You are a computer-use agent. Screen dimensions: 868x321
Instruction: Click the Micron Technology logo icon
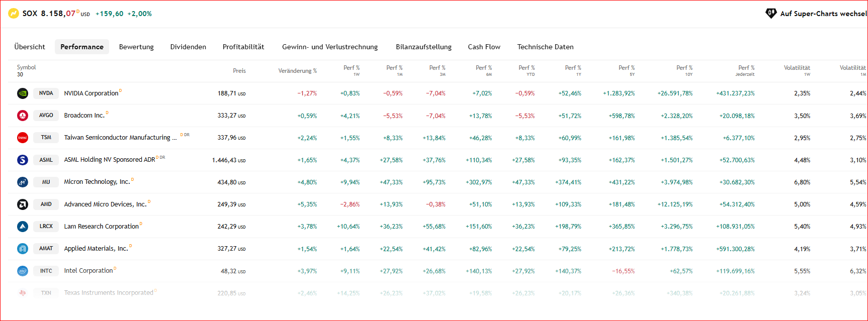click(23, 182)
